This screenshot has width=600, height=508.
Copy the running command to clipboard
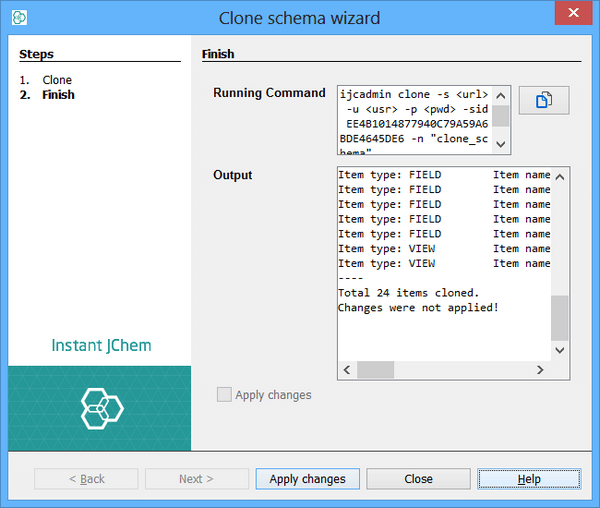coord(544,100)
